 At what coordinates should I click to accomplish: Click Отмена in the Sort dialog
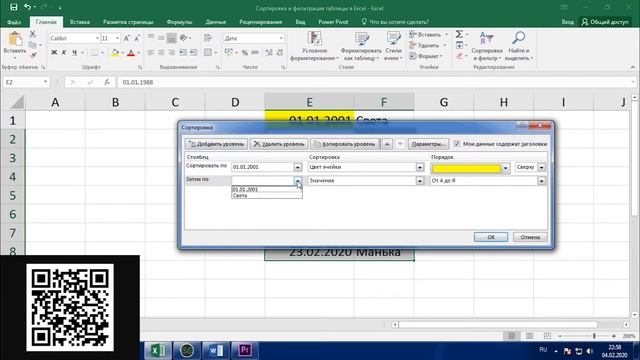[x=530, y=237]
